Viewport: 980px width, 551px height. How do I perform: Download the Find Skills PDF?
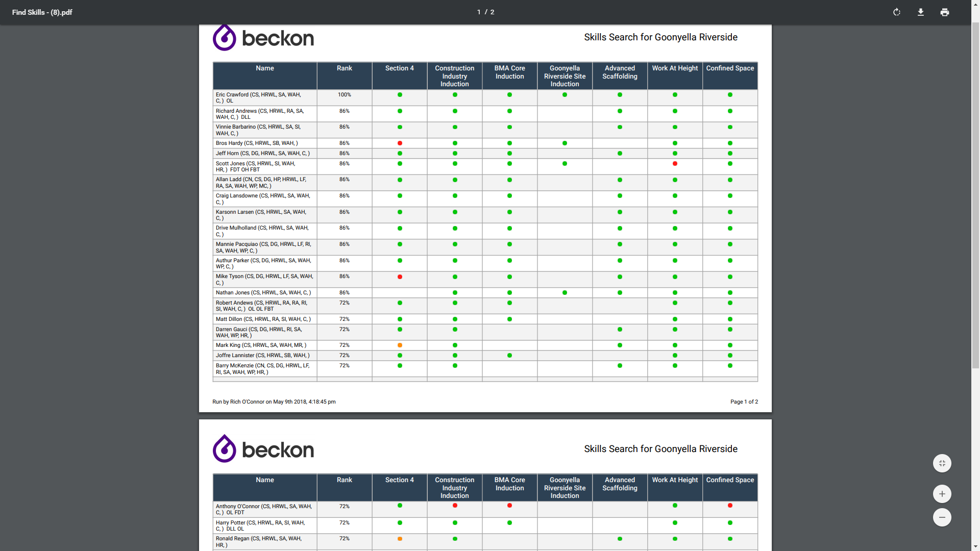921,12
